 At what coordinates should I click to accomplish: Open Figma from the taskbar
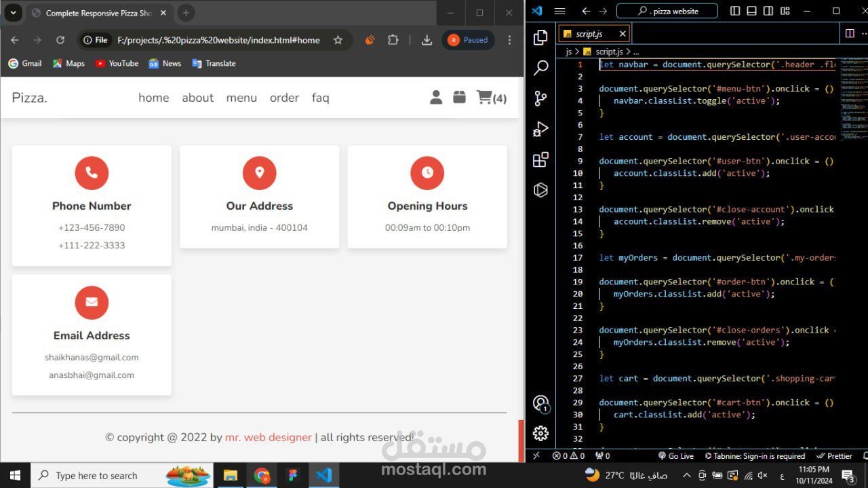pos(292,475)
